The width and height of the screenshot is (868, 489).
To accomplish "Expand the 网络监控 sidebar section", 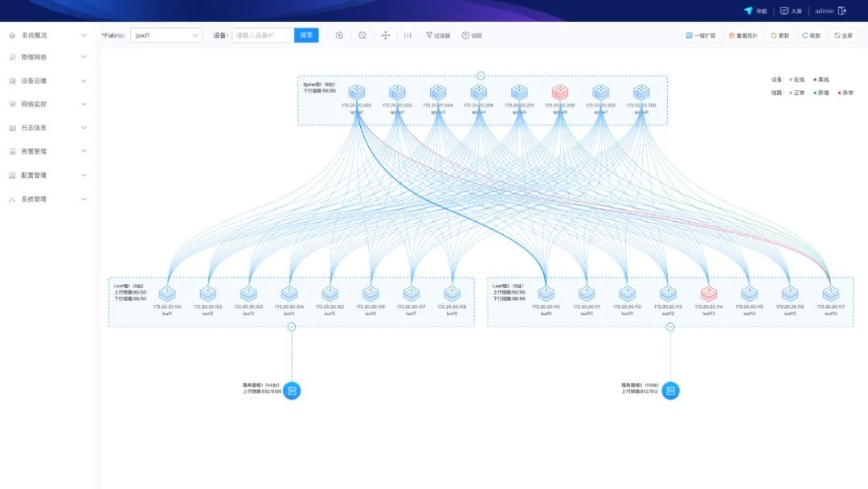I will (x=47, y=105).
